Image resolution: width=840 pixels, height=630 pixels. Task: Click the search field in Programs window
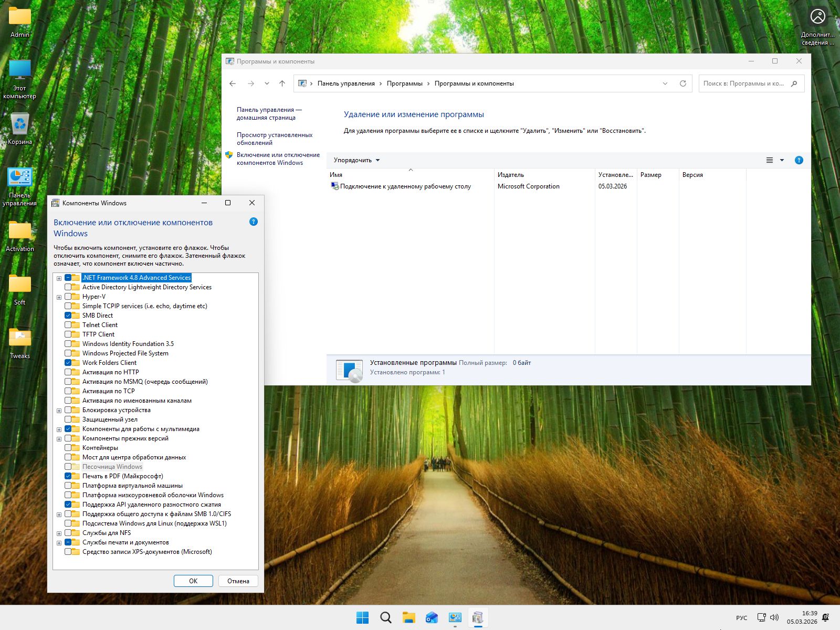744,83
